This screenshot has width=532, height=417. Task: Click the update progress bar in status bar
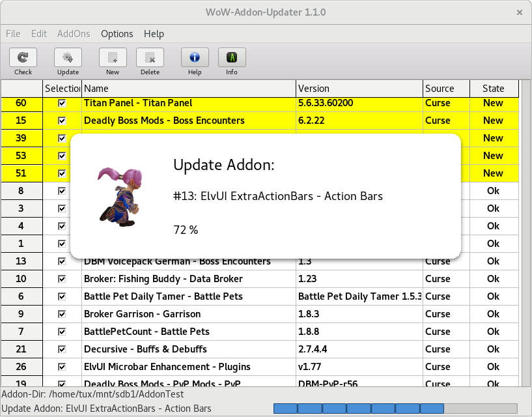395,409
